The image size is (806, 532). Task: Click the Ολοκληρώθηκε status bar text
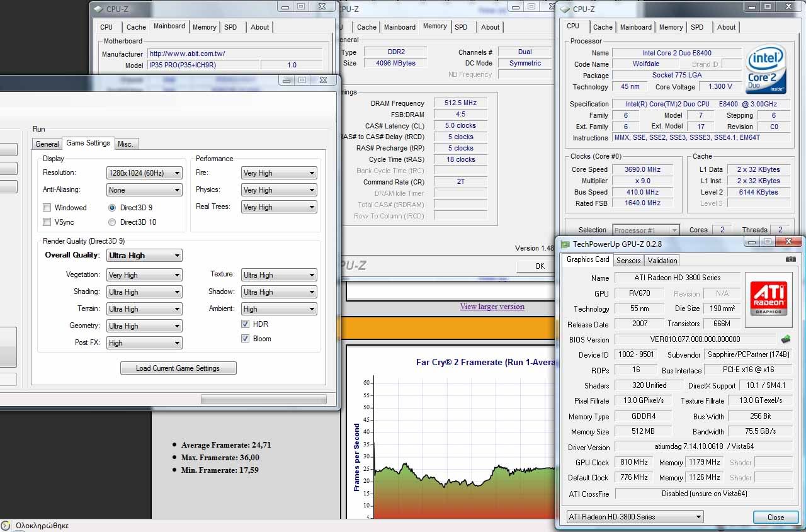coord(42,525)
